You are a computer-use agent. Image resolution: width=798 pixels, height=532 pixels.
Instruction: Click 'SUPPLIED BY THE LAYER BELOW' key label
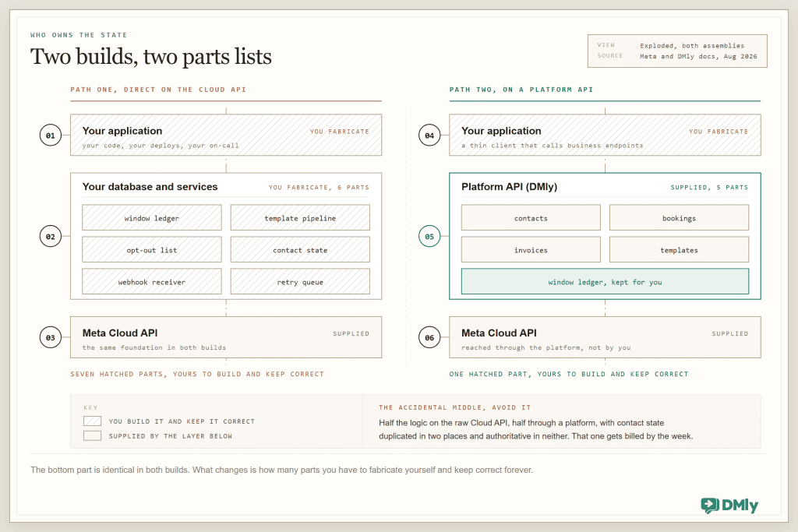(171, 436)
